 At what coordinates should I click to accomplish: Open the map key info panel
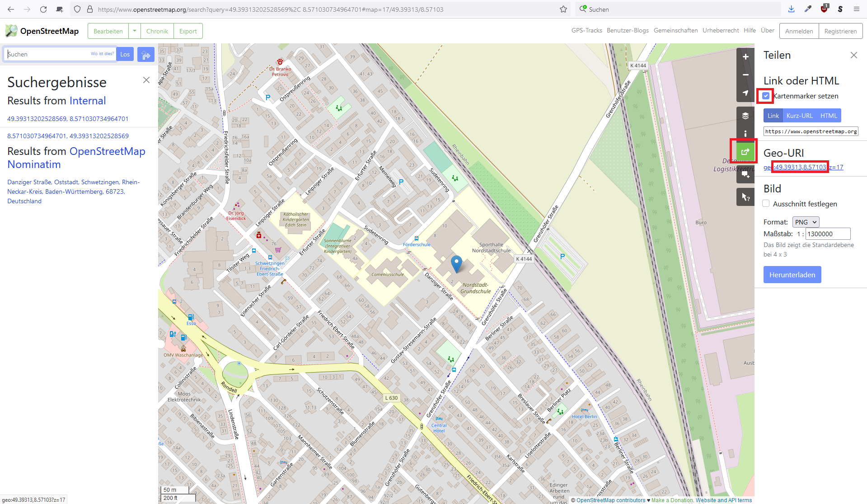pyautogui.click(x=745, y=134)
